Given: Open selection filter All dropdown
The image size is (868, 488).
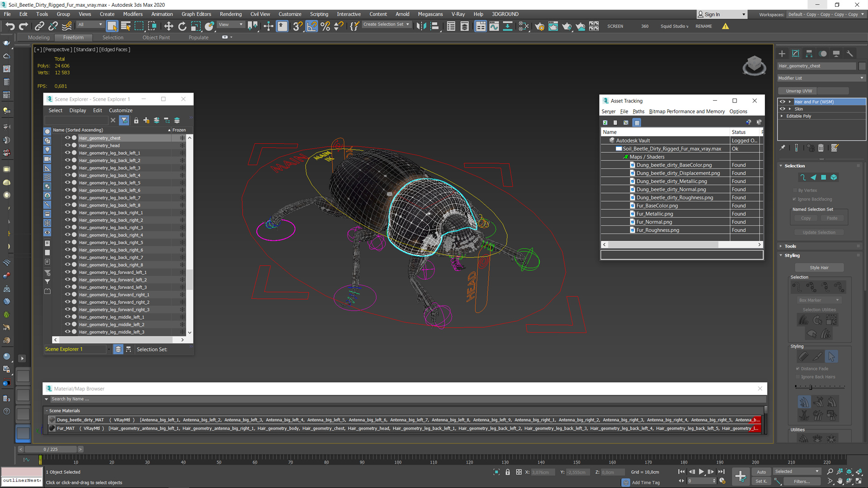Looking at the screenshot, I should [90, 24].
